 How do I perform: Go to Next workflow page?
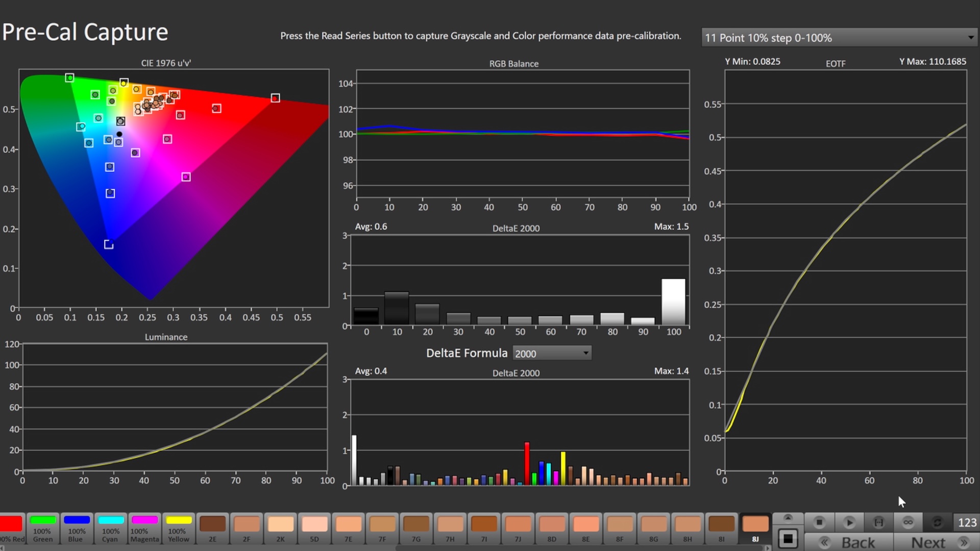point(937,542)
